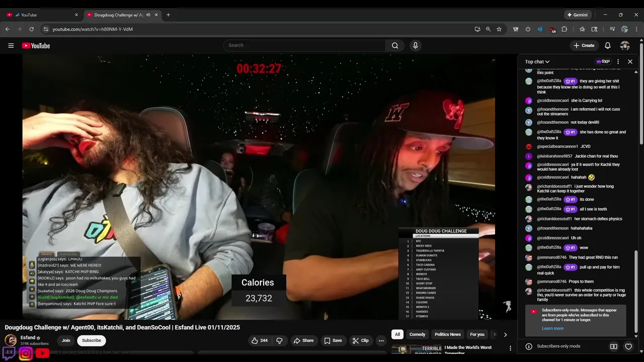Screen dimensions: 644x362
Task: Open the red extension with 59 badge
Action: pyautogui.click(x=552, y=30)
